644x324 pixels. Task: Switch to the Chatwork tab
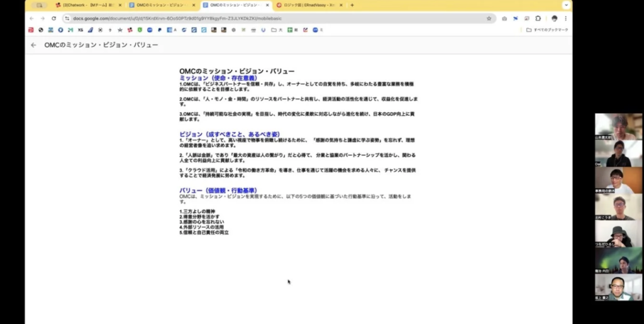88,5
